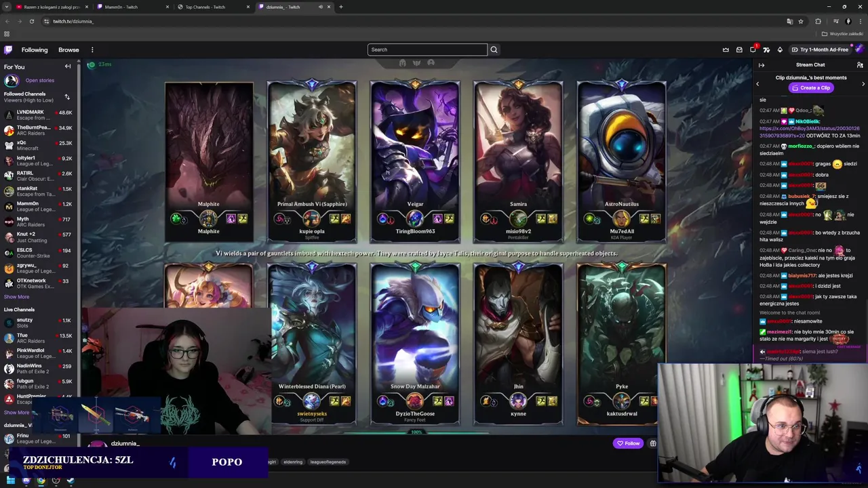Viewport: 868px width, 488px height.
Task: Open fubgun live channel in sidebar
Action: [x=39, y=384]
